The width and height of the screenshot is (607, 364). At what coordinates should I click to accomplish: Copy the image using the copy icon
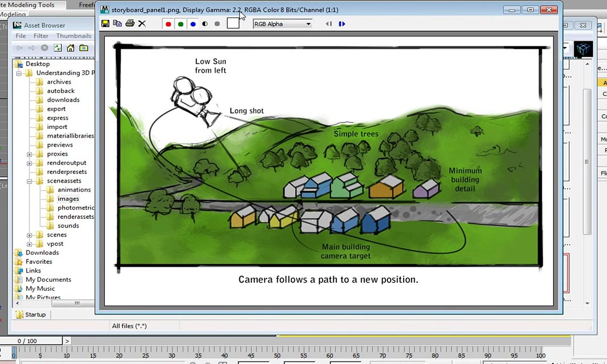117,24
